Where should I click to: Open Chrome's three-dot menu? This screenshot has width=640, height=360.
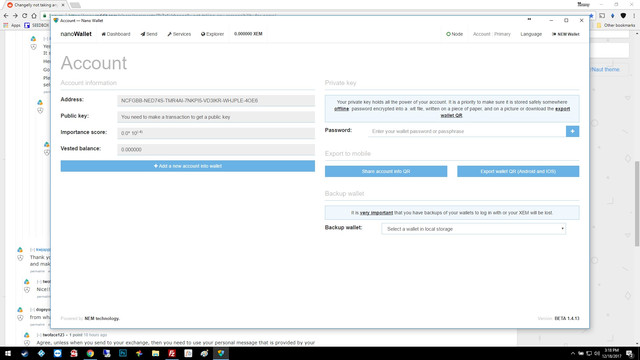click(x=634, y=16)
